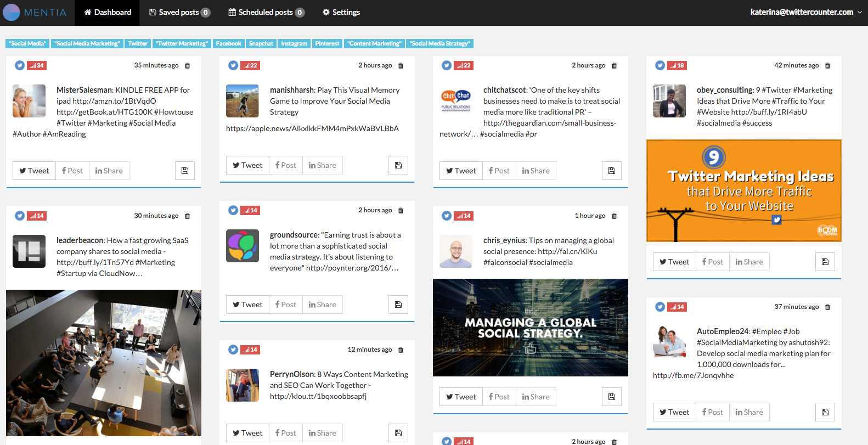
Task: Trash the leaderbeacon post
Action: pyautogui.click(x=187, y=216)
